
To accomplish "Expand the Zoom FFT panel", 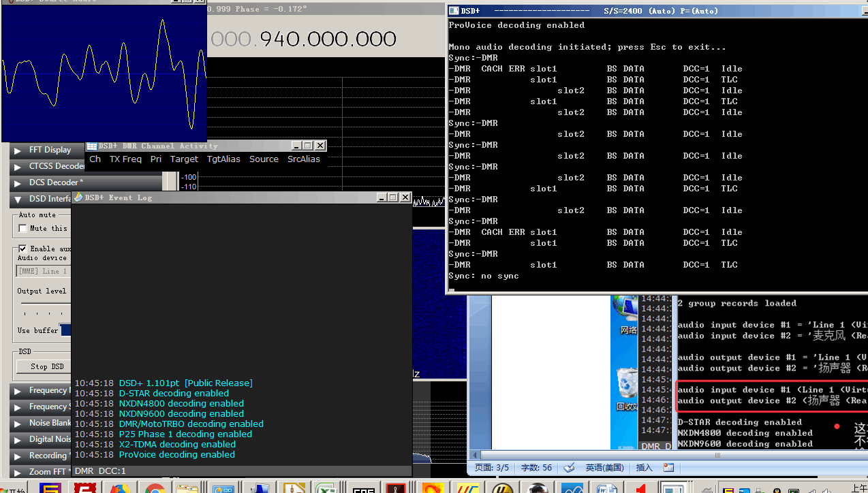I will (x=18, y=472).
